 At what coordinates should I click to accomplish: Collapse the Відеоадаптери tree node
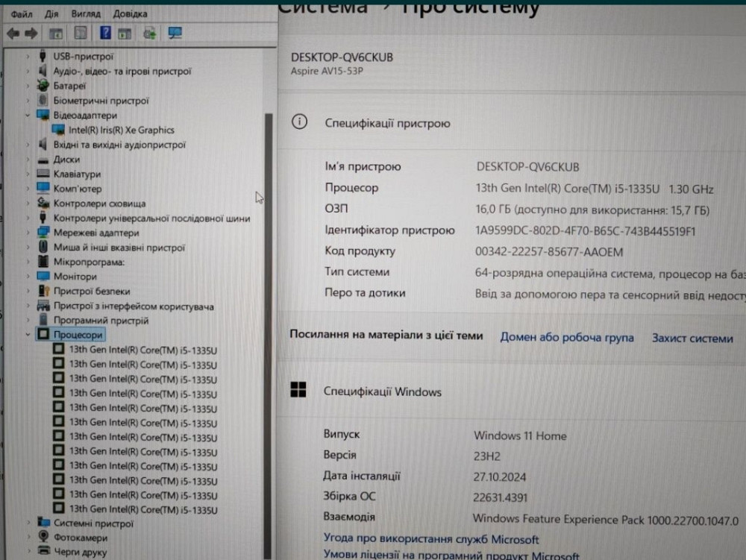tap(28, 116)
